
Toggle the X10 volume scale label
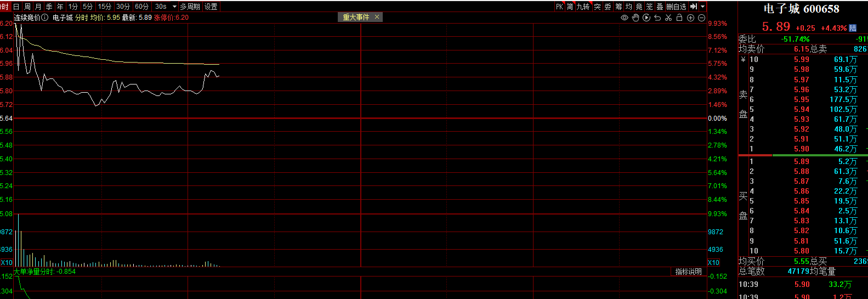pos(7,263)
